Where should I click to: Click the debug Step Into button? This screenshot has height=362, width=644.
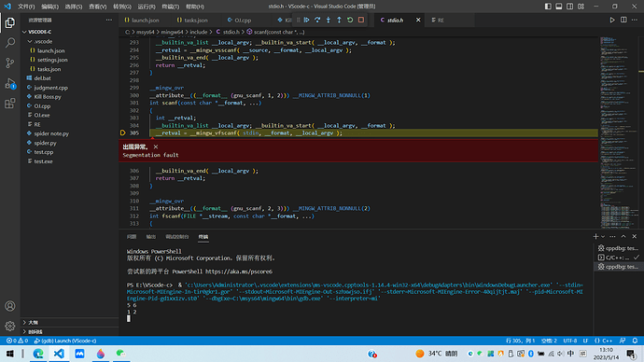(x=329, y=20)
